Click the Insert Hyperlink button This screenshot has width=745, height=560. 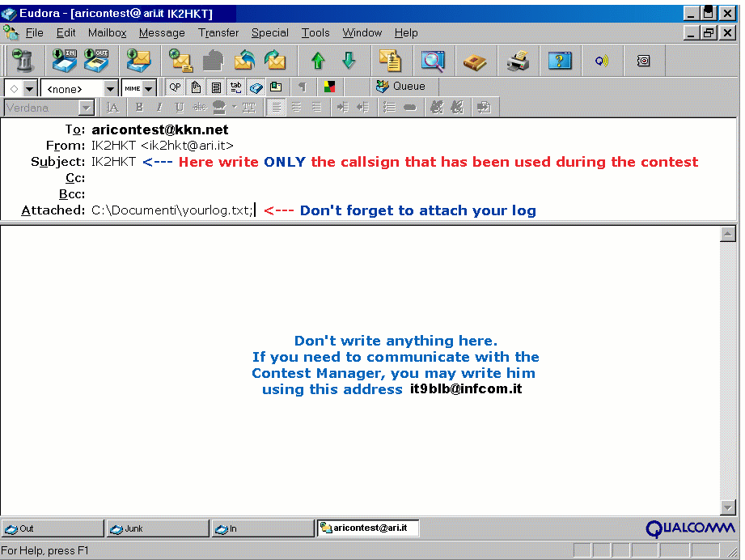tap(409, 108)
